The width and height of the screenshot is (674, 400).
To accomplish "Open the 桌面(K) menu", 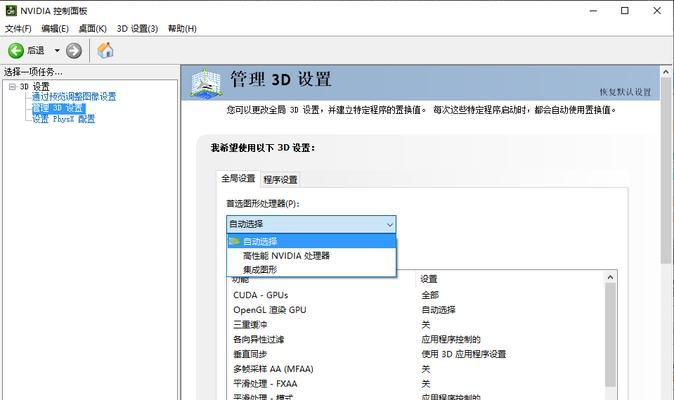I will (92, 29).
